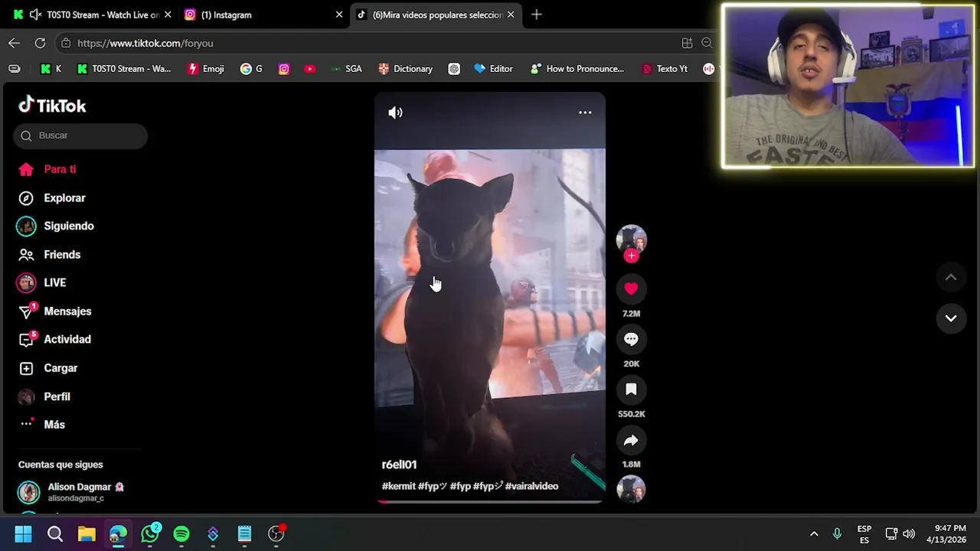Open a new browser tab
The image size is (980, 551).
537,15
